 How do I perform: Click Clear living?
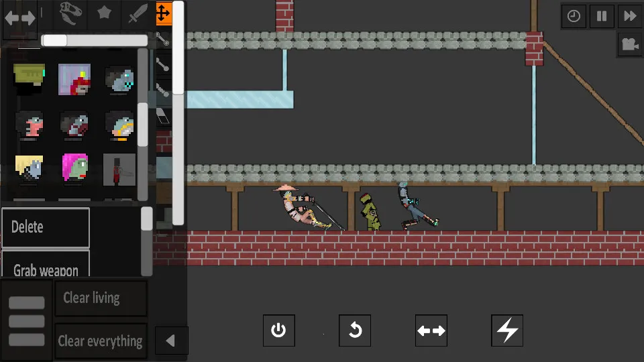pyautogui.click(x=101, y=298)
